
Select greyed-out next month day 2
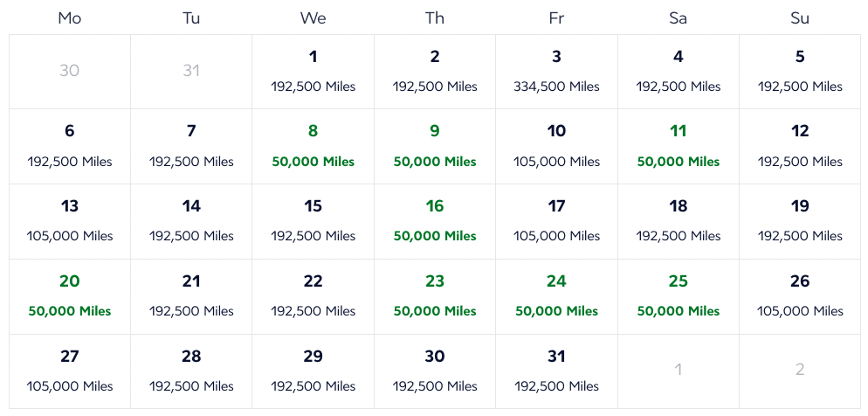pyautogui.click(x=800, y=371)
